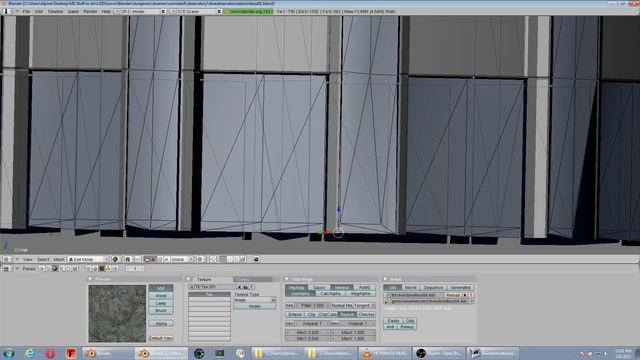Adjust the Filter 1.000 slider

pyautogui.click(x=312, y=305)
